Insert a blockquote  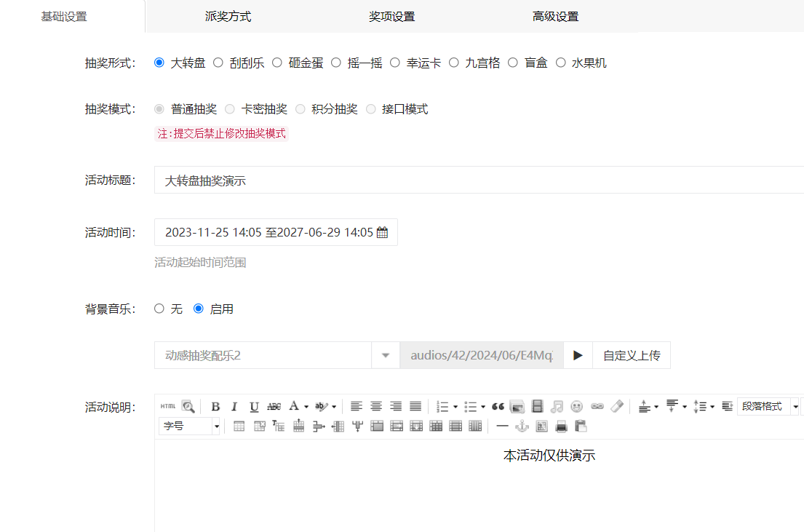point(498,406)
